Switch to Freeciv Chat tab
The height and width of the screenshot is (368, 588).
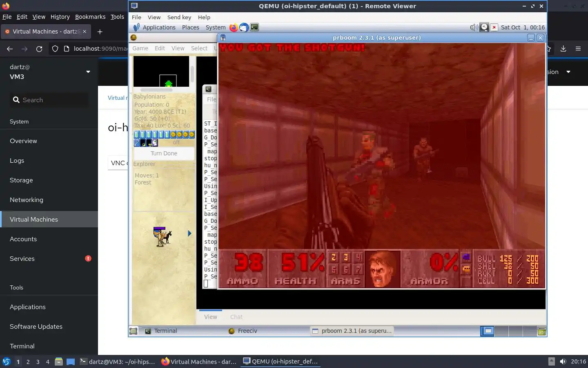pyautogui.click(x=236, y=317)
